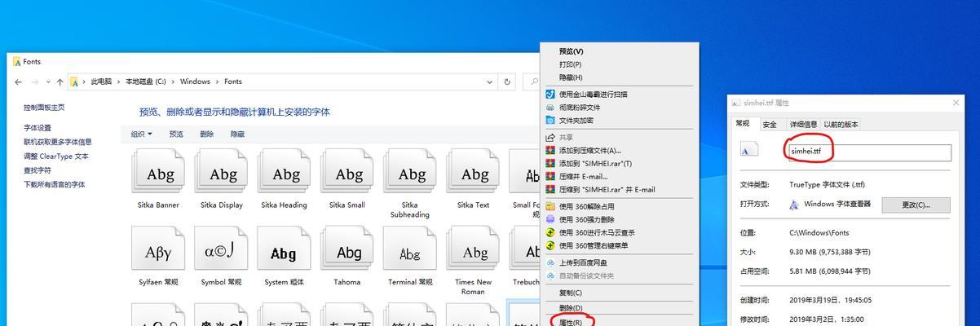This screenshot has height=326, width=980.
Task: Open recent locations dropdown arrow
Action: pyautogui.click(x=48, y=81)
